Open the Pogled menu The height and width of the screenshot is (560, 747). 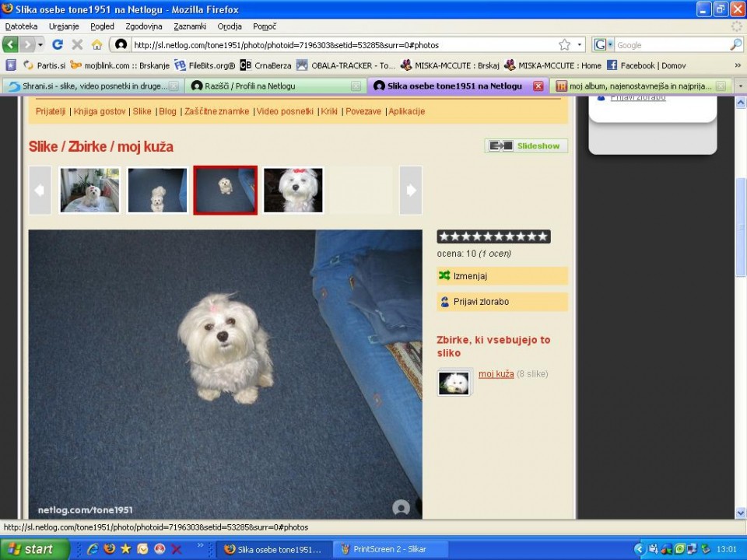click(102, 26)
